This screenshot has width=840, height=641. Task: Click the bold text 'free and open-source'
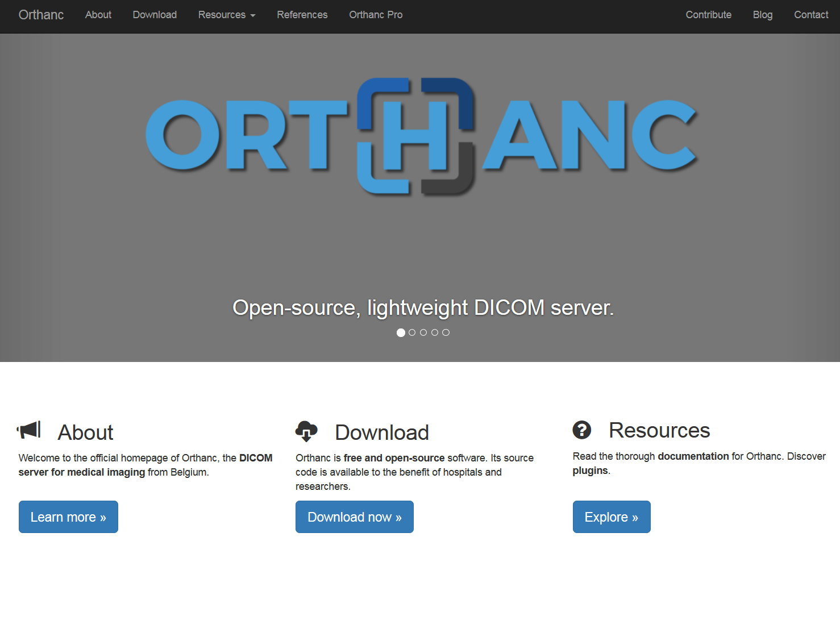pyautogui.click(x=394, y=458)
